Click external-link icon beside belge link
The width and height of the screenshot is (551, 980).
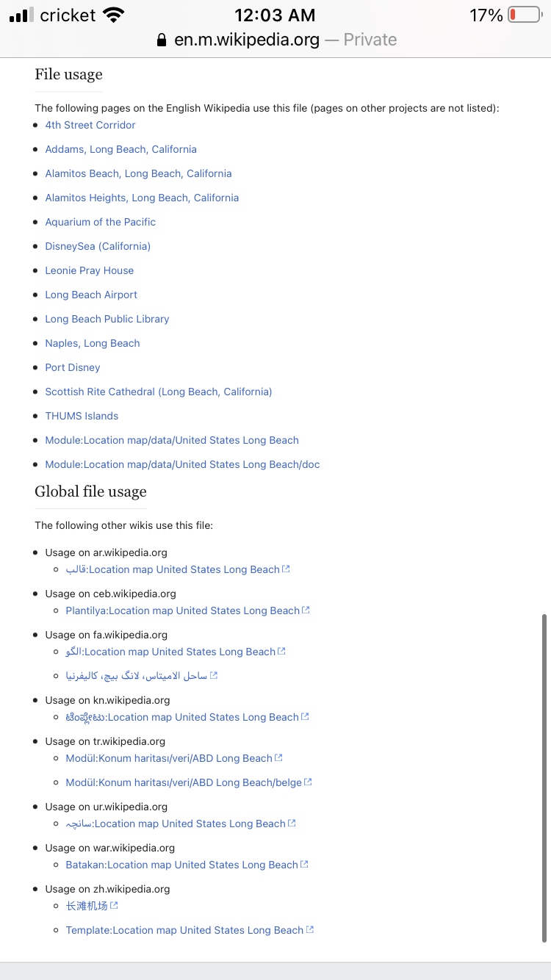309,782
